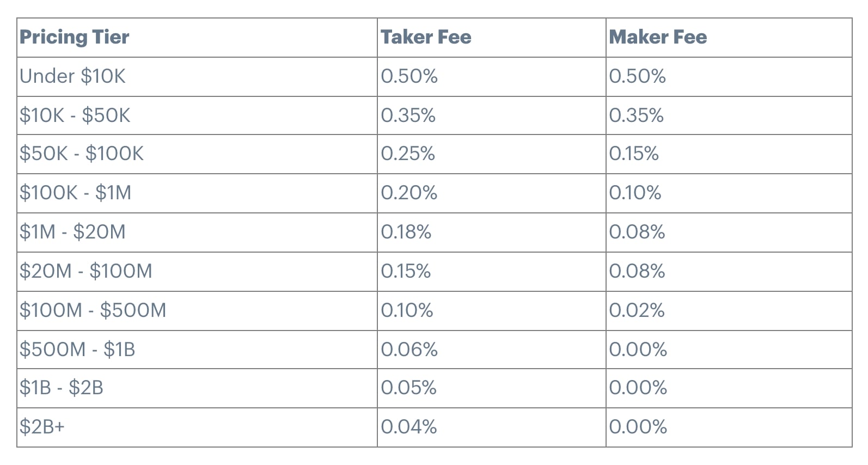Click the 0.06% taker fee value

(x=409, y=349)
